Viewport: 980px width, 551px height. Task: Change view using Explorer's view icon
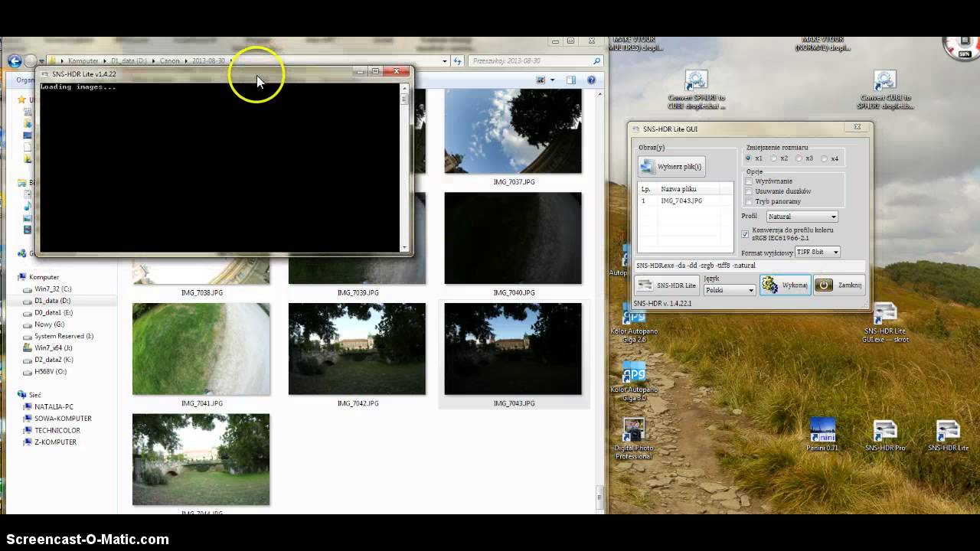[541, 80]
